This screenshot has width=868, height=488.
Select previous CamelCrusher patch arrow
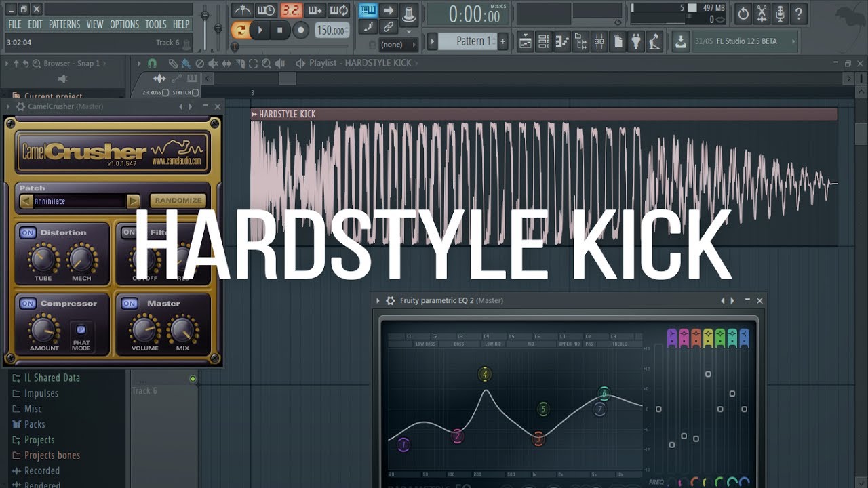coord(26,201)
